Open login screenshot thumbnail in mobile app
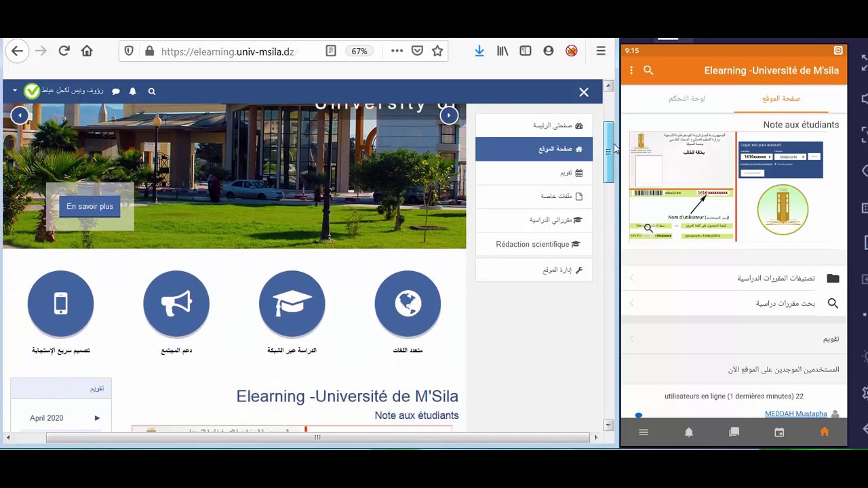This screenshot has width=868, height=488. [781, 160]
